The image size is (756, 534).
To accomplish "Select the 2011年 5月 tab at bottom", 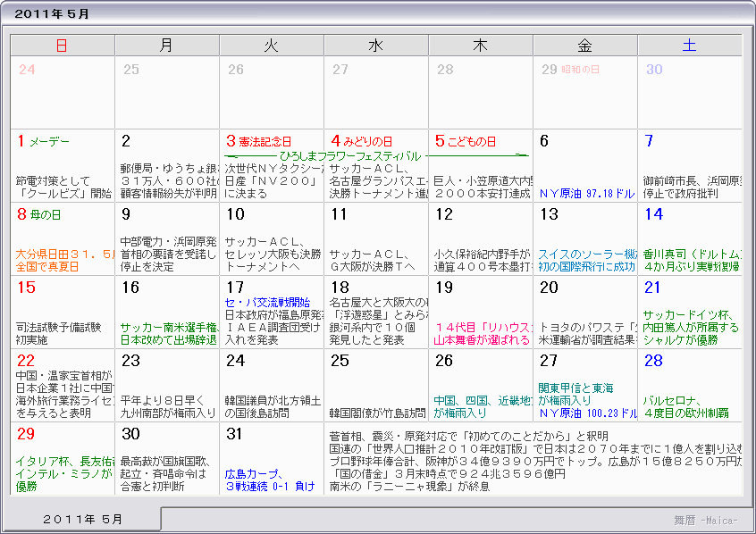I will click(81, 519).
